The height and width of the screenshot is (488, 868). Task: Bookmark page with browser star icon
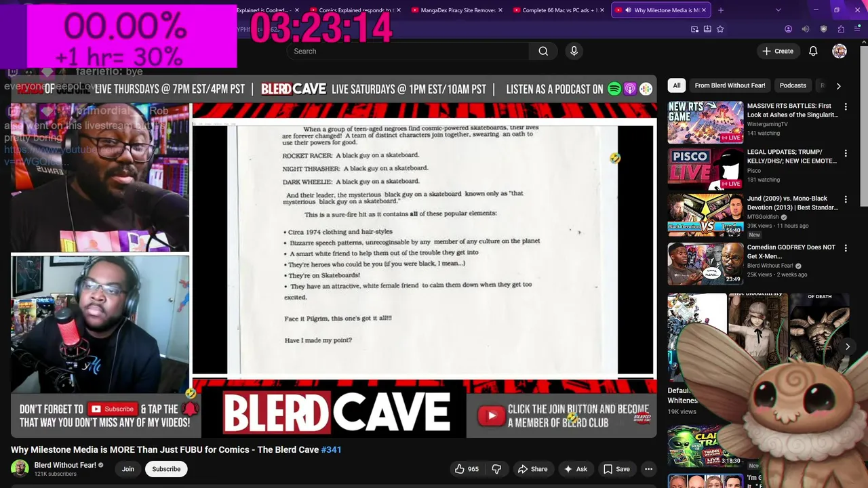pos(720,29)
